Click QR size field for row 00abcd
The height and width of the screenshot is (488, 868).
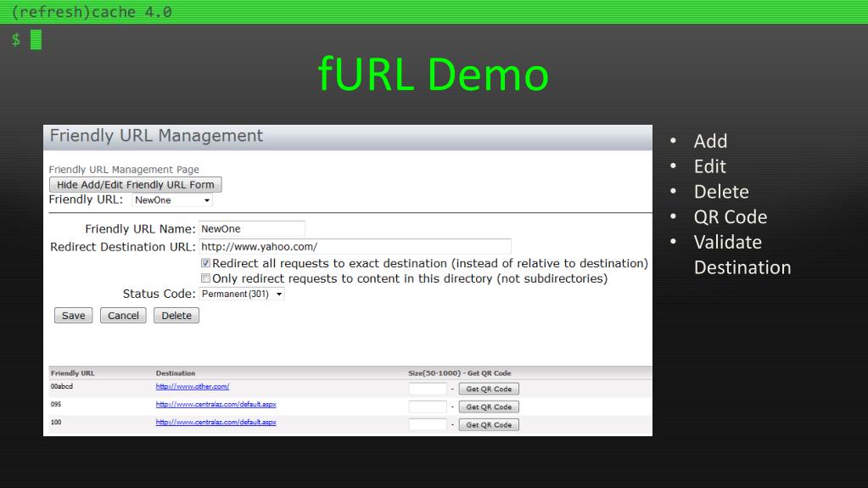tap(428, 389)
